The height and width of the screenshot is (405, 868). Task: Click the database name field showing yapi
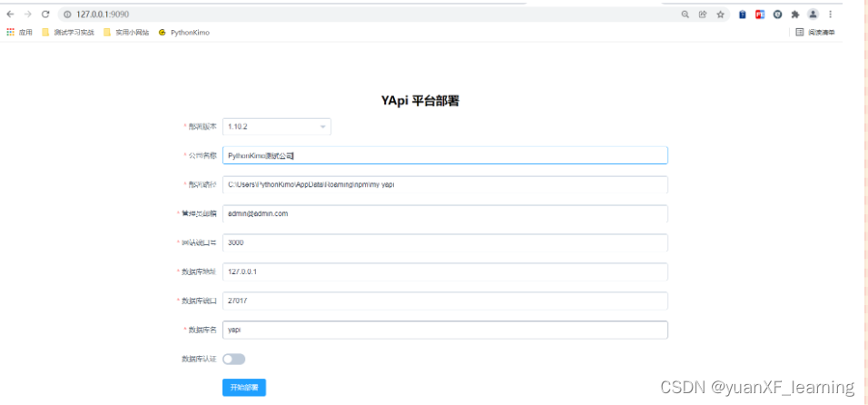[x=445, y=330]
